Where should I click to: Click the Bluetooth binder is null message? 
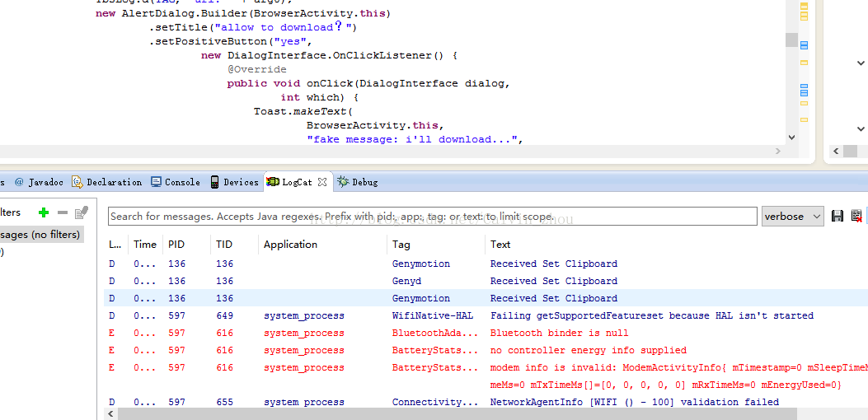point(559,334)
